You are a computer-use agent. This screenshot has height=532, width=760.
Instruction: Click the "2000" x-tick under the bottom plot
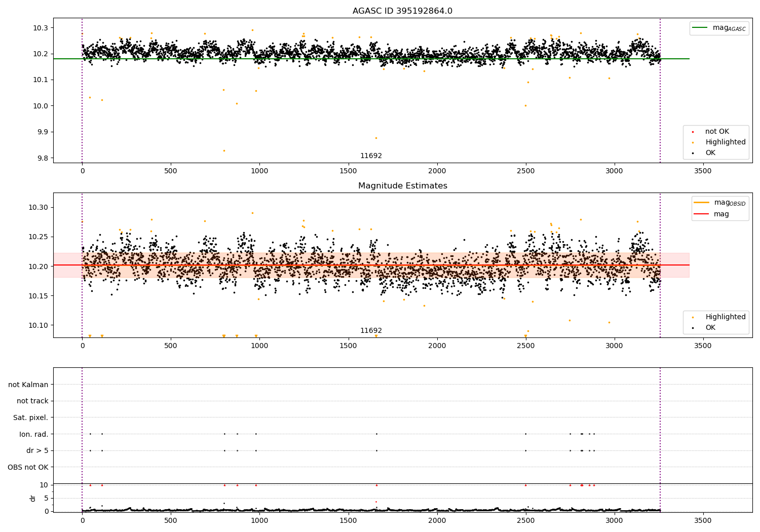437,521
